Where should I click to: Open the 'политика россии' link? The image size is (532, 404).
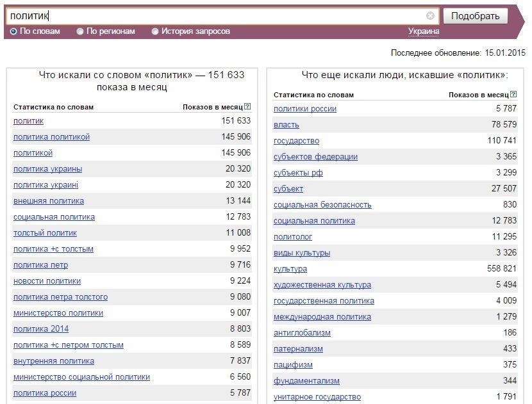(x=45, y=393)
